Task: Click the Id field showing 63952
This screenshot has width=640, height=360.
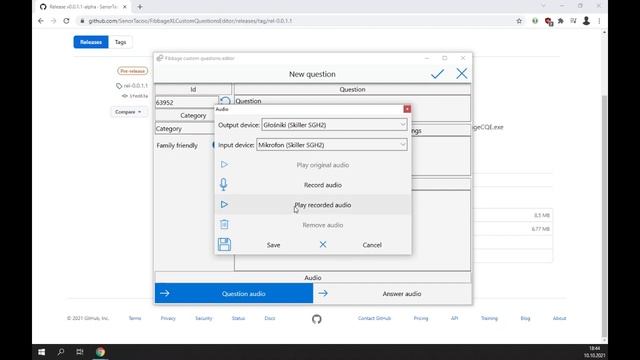Action: tap(187, 102)
